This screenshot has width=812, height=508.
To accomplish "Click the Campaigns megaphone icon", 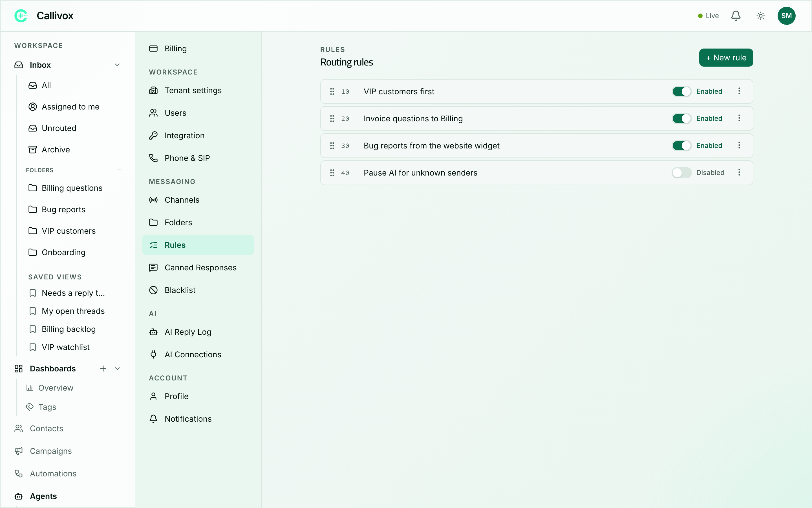I will pyautogui.click(x=18, y=451).
